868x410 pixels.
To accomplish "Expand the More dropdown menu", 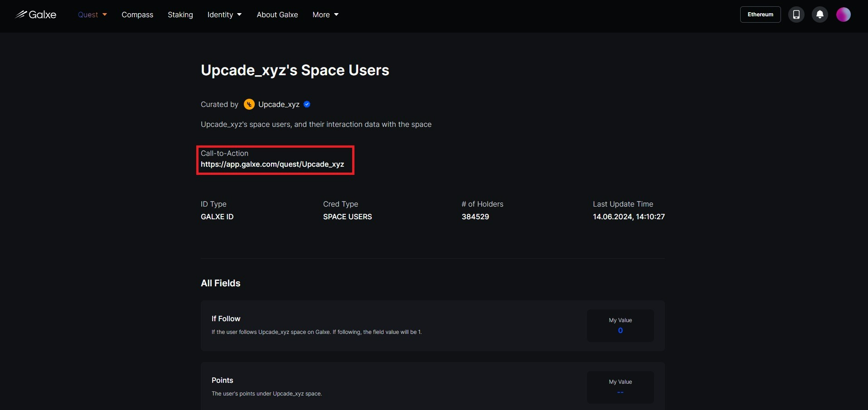I will coord(325,14).
